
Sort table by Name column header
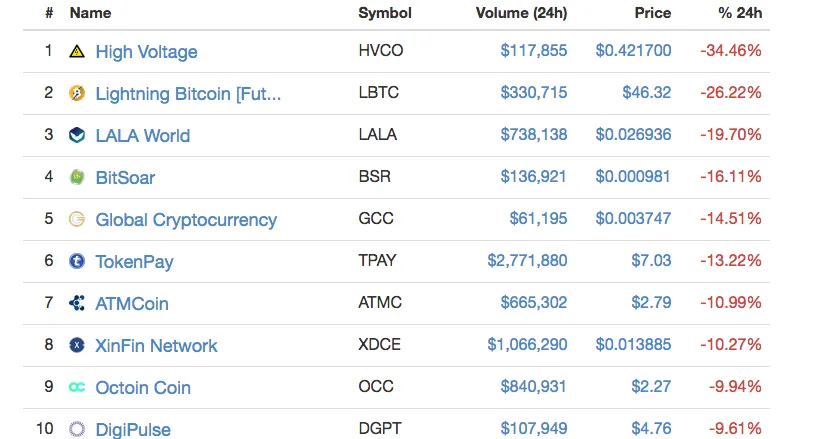click(90, 13)
